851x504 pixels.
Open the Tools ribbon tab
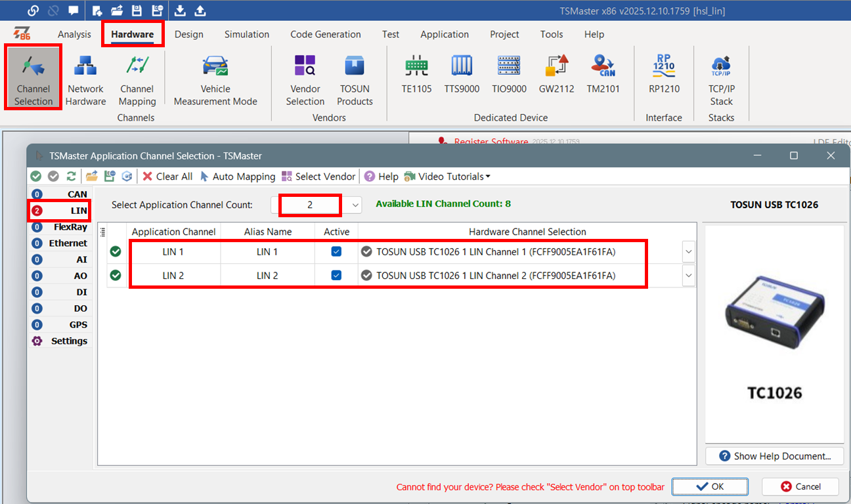[552, 34]
